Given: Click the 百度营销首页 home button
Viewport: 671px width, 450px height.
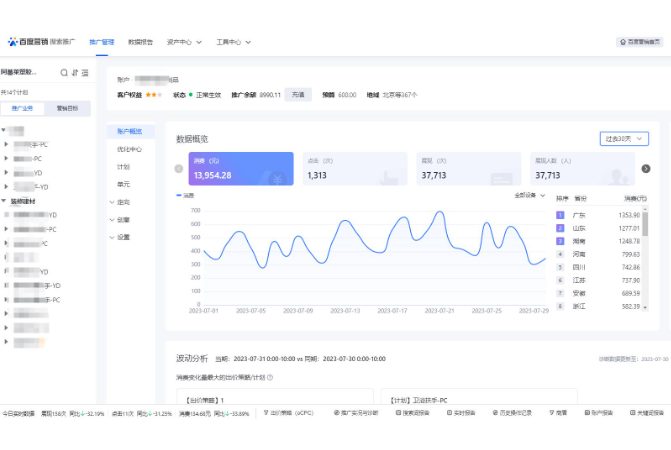Looking at the screenshot, I should [640, 41].
